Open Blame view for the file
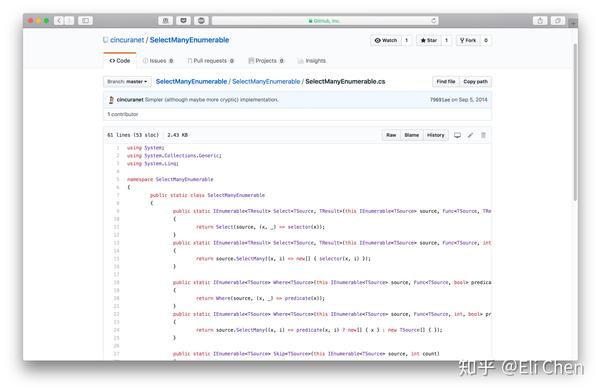600x392 pixels. [411, 135]
